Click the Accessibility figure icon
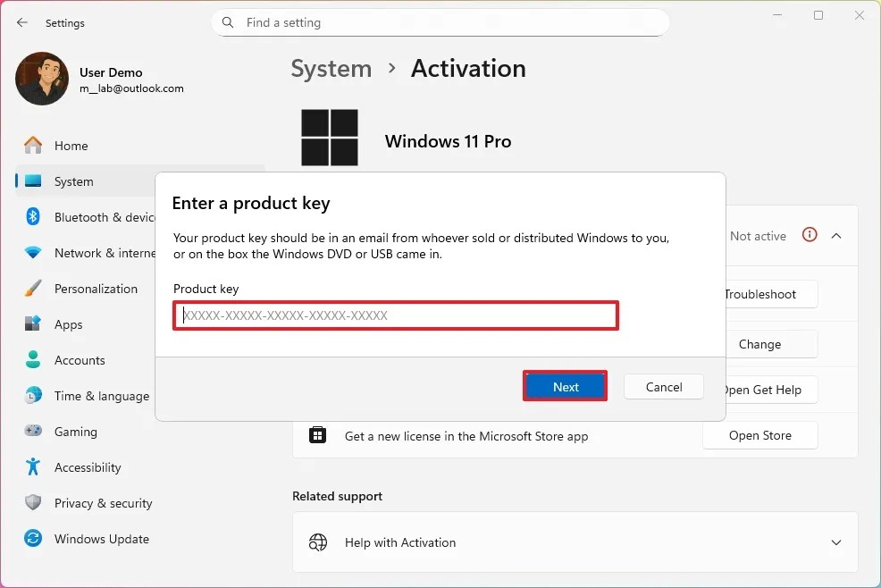This screenshot has height=588, width=881. pos(32,467)
